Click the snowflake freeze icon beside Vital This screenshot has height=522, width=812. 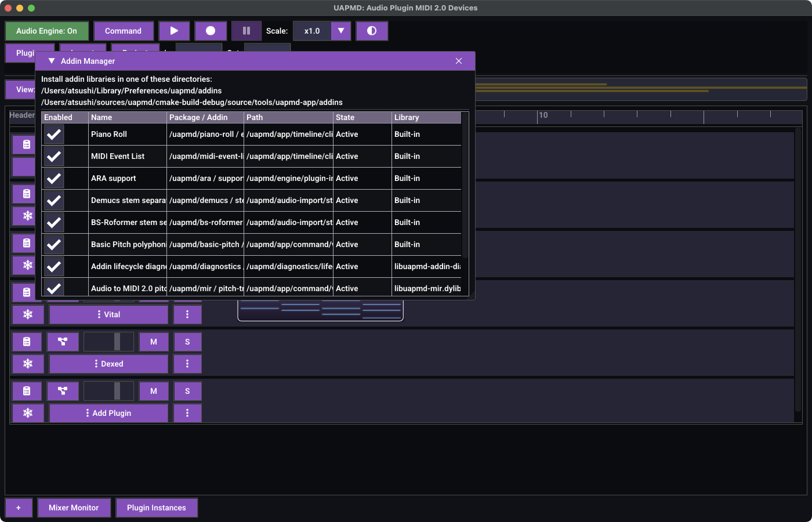(28, 314)
